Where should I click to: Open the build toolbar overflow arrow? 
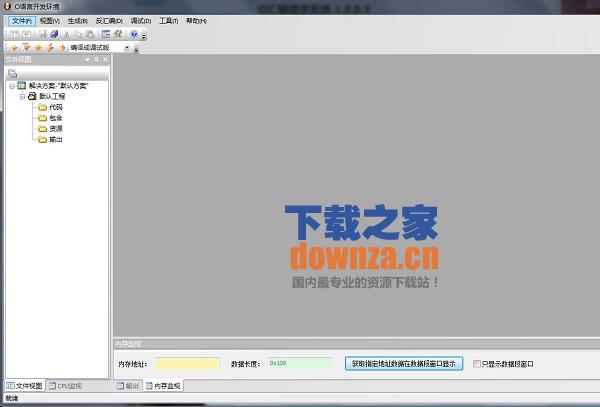(x=136, y=50)
